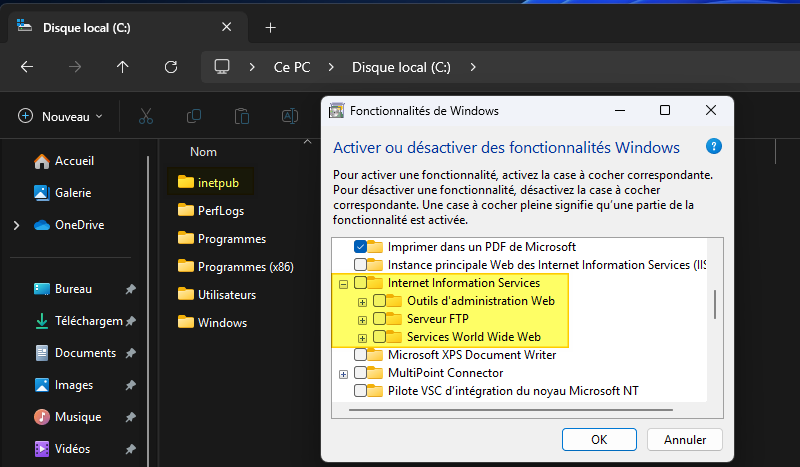Select Ce PC in the address breadcrumb
800x467 pixels.
291,67
